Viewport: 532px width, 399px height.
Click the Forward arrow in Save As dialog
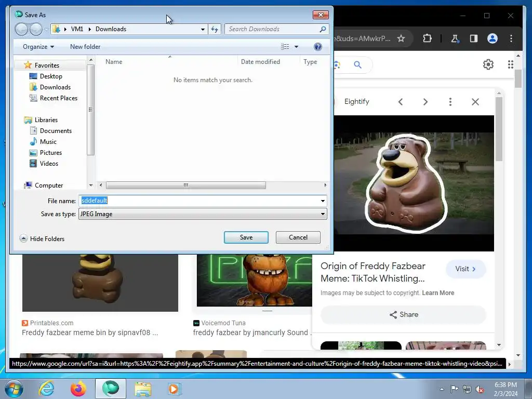coord(36,29)
